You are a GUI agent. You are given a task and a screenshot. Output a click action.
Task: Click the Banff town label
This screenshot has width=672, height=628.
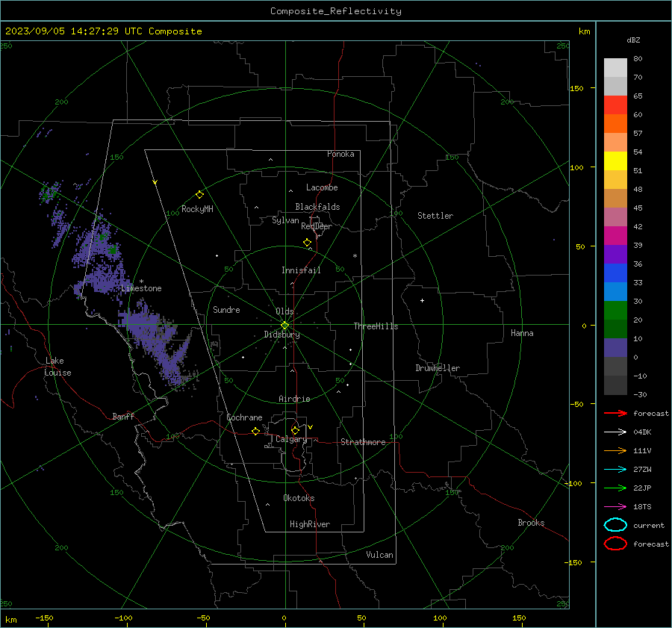click(123, 416)
